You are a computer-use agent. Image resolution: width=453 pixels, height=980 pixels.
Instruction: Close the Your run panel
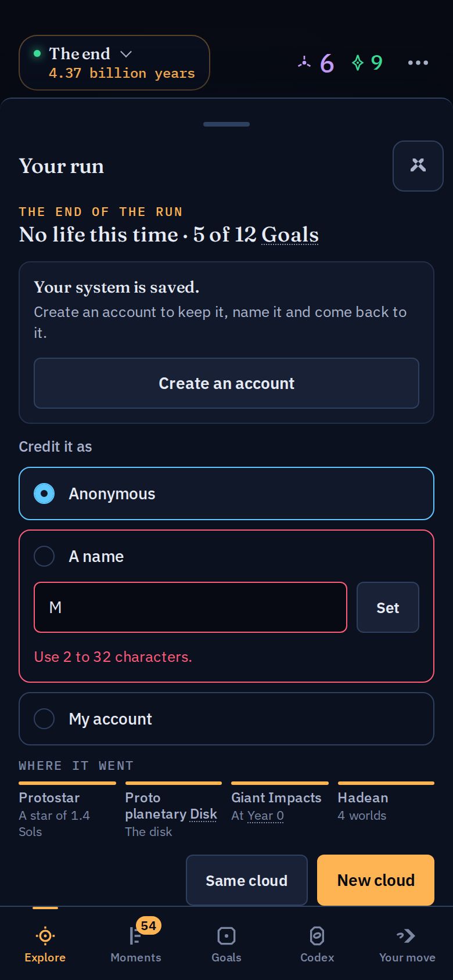[418, 165]
